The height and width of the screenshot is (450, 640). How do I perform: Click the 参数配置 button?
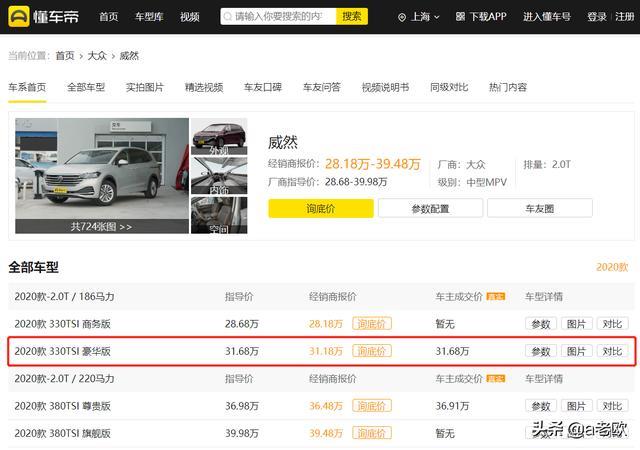click(430, 209)
